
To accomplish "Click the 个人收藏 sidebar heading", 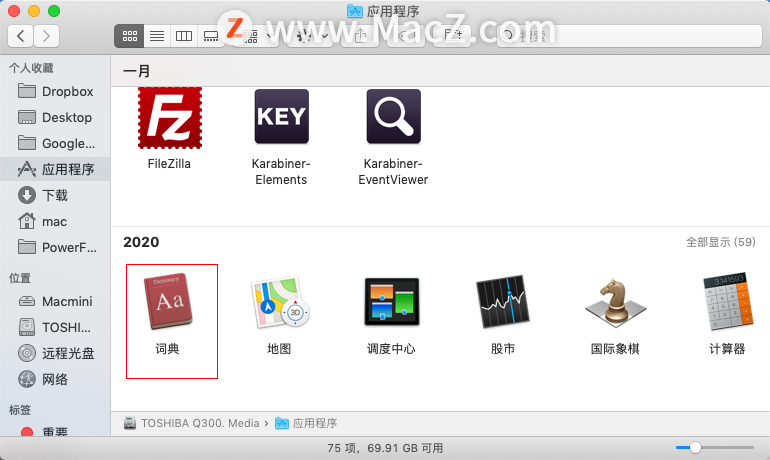I will click(x=31, y=68).
